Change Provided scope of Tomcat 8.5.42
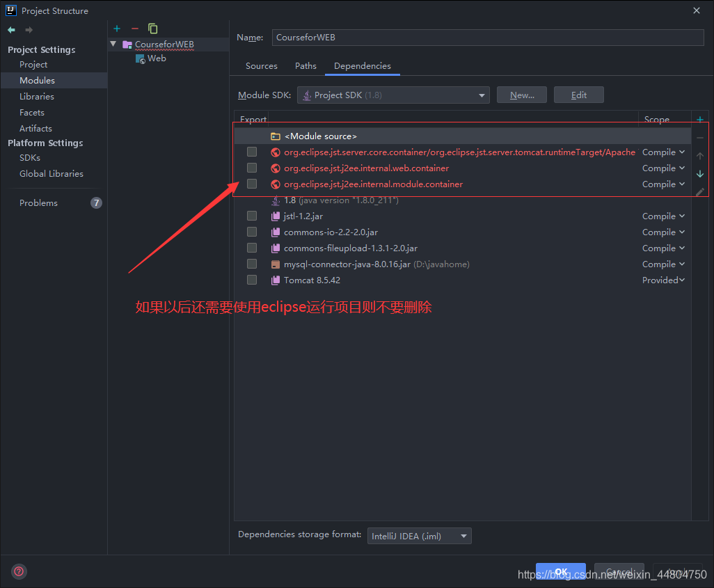The height and width of the screenshot is (588, 714). tap(663, 280)
